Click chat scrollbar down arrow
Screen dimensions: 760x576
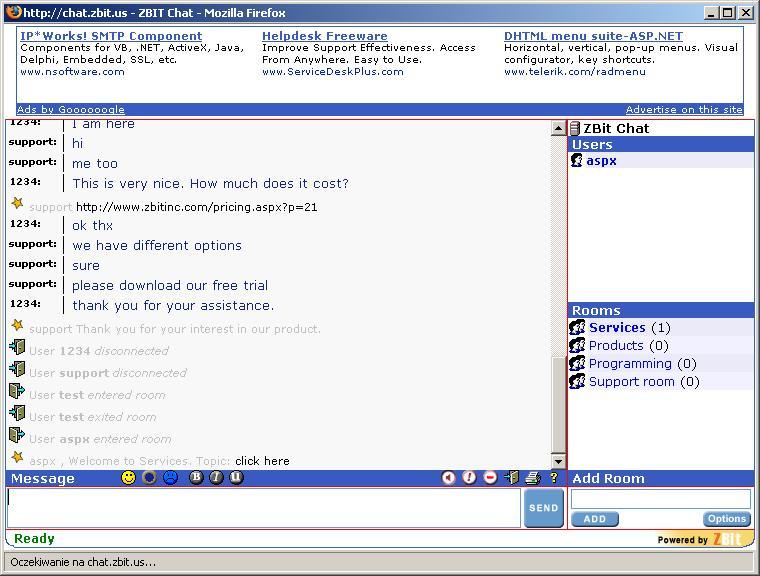point(558,461)
